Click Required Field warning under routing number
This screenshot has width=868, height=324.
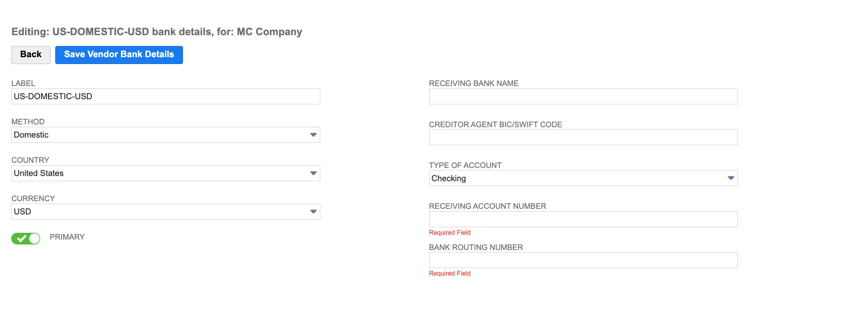[x=450, y=274]
